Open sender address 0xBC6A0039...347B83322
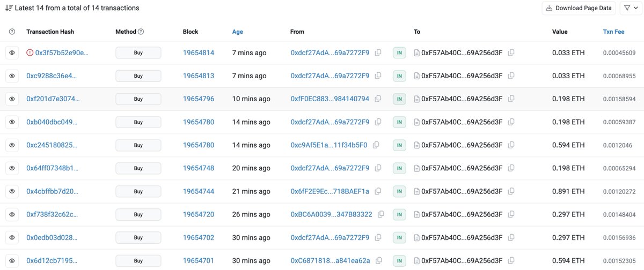The image size is (644, 270). pyautogui.click(x=331, y=214)
